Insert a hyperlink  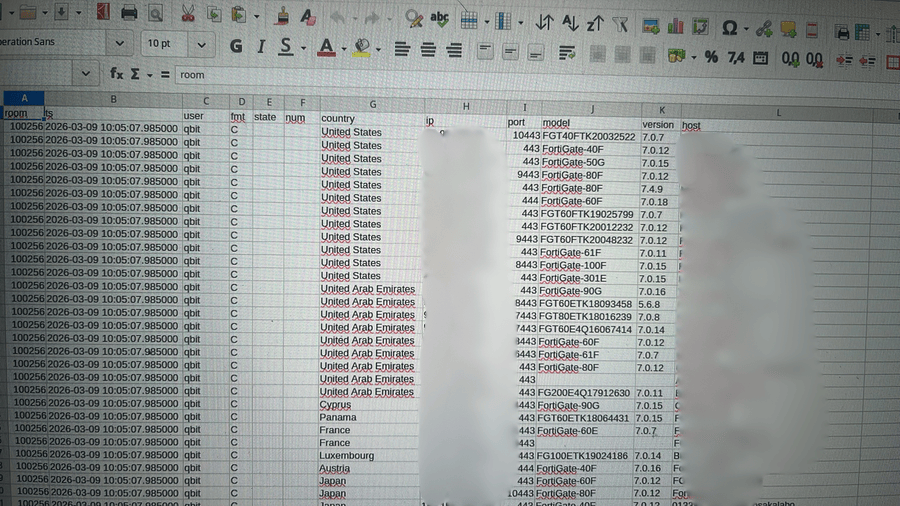(764, 29)
